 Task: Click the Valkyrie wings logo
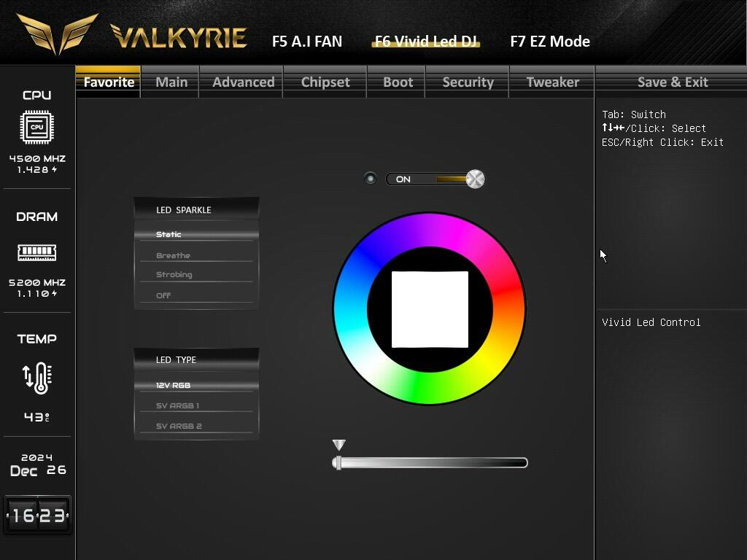(x=57, y=34)
